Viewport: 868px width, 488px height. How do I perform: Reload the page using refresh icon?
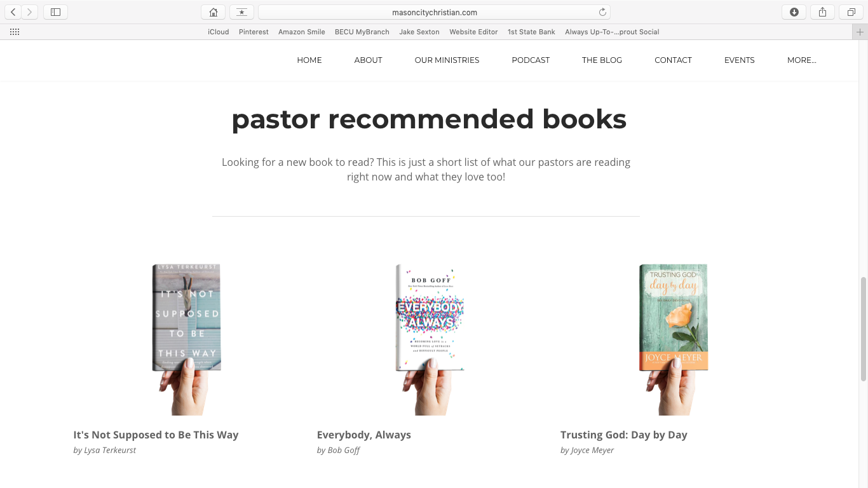602,12
